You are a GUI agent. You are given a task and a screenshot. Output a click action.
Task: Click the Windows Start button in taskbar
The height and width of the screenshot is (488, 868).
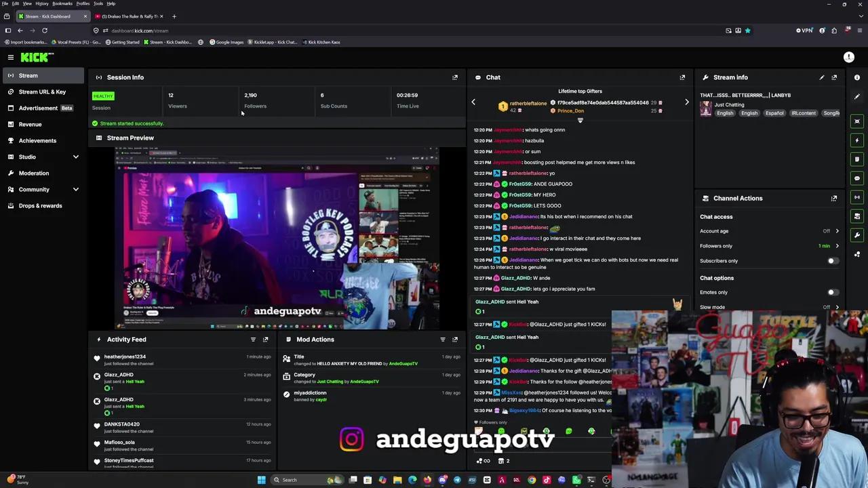click(261, 480)
